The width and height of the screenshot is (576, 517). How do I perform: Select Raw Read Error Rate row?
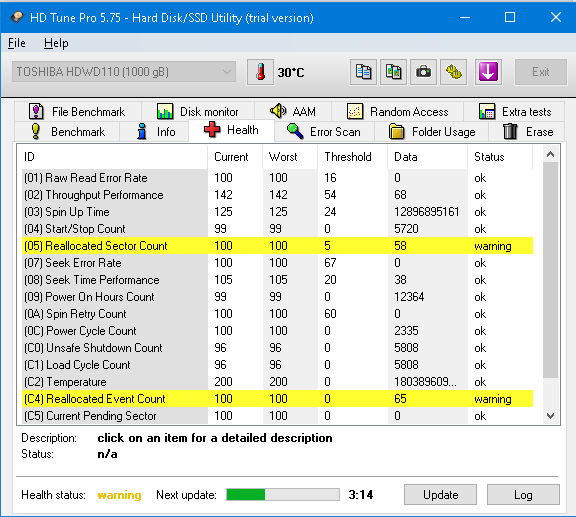coord(277,178)
